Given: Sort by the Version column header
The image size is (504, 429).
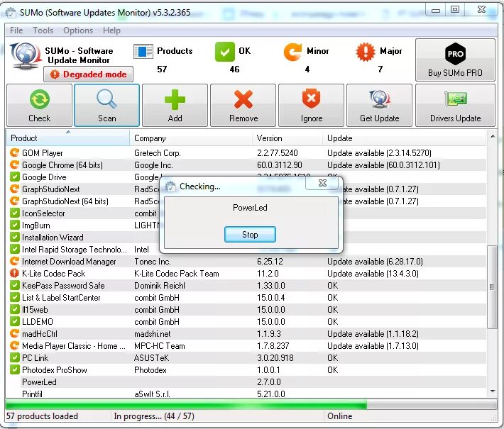Looking at the screenshot, I should click(x=287, y=138).
